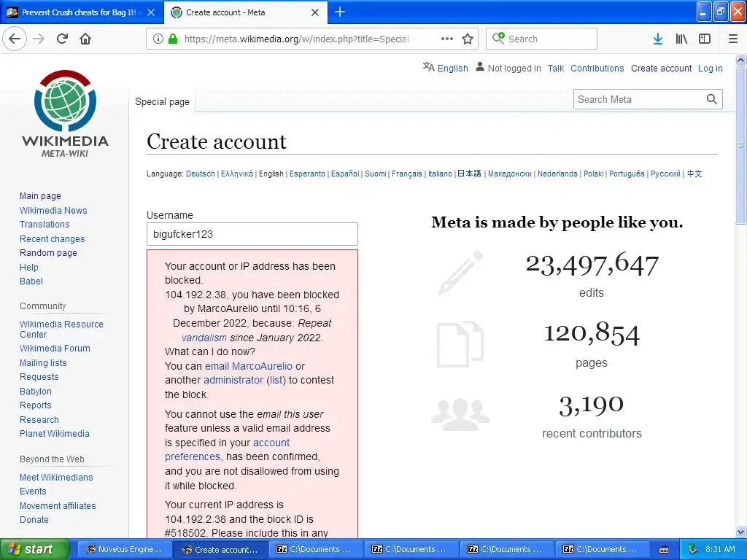Visit the Wikimedia Forum link
Image resolution: width=747 pixels, height=560 pixels.
pyautogui.click(x=55, y=348)
